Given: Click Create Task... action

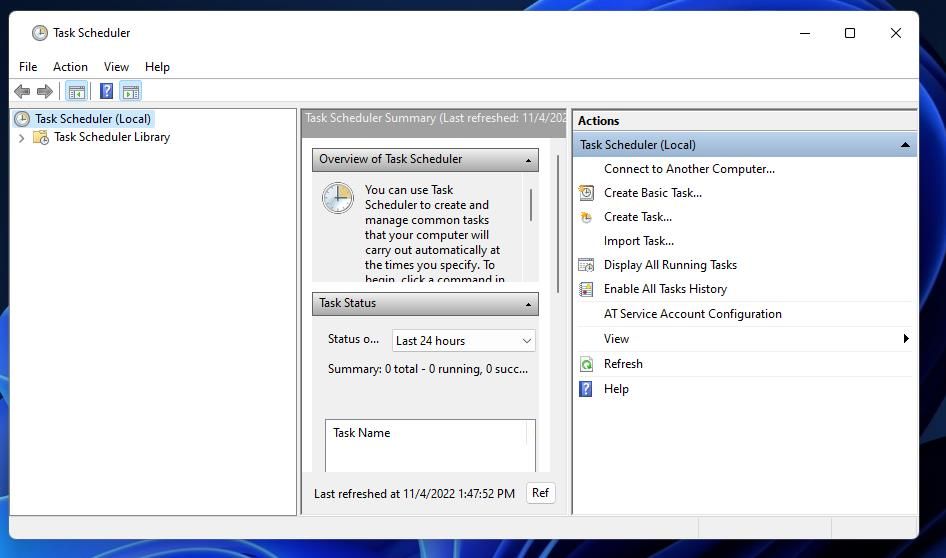Looking at the screenshot, I should tap(638, 217).
